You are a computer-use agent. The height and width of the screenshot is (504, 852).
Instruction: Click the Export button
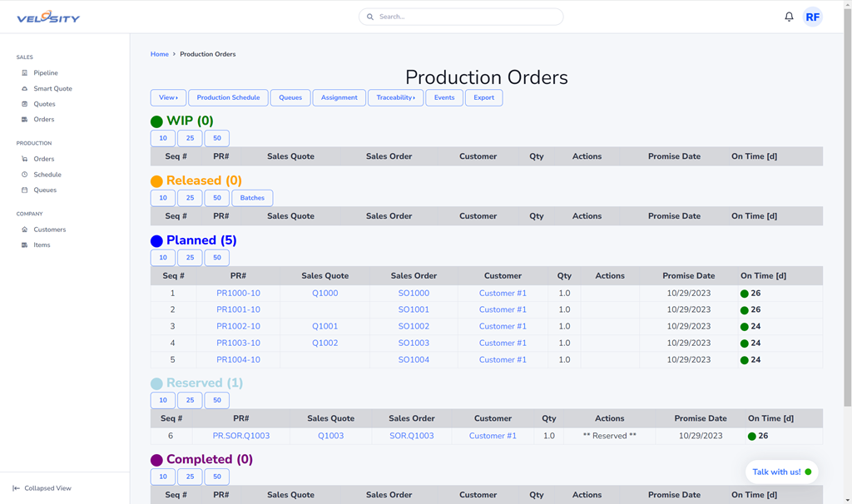pos(483,98)
